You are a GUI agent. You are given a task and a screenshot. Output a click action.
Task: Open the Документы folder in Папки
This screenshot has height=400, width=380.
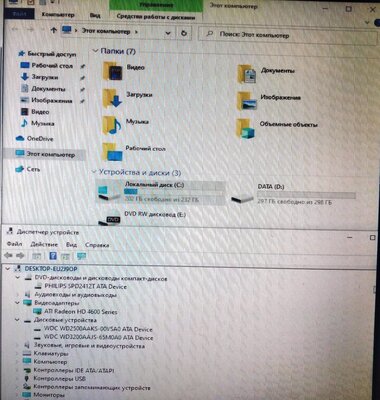point(247,74)
